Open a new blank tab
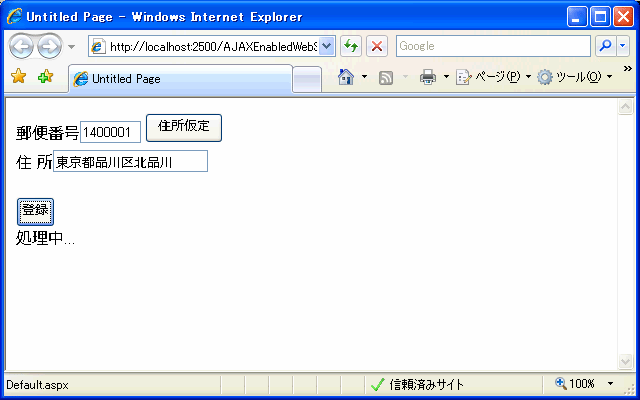This screenshot has width=640, height=400. (x=307, y=79)
